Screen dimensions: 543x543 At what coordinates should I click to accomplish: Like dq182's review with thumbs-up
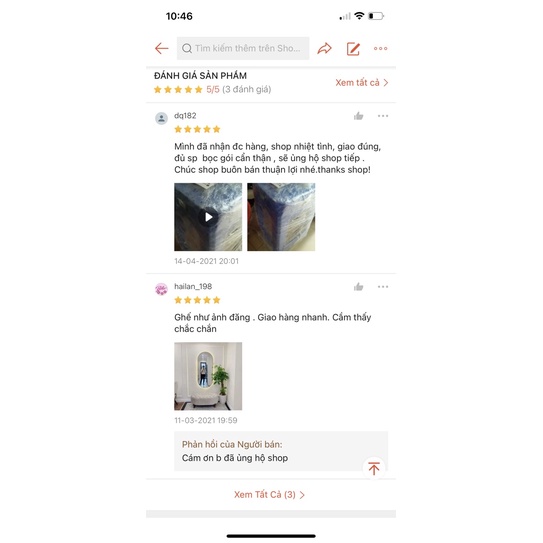pyautogui.click(x=358, y=116)
